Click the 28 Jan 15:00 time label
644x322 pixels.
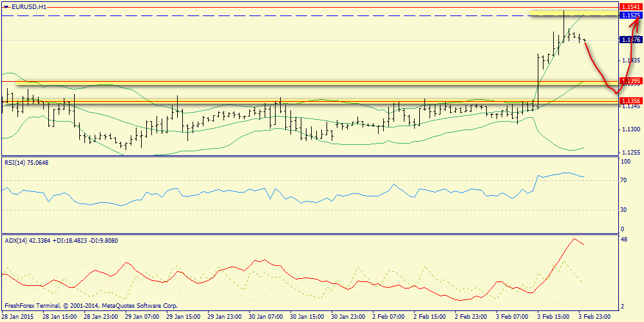pos(58,317)
